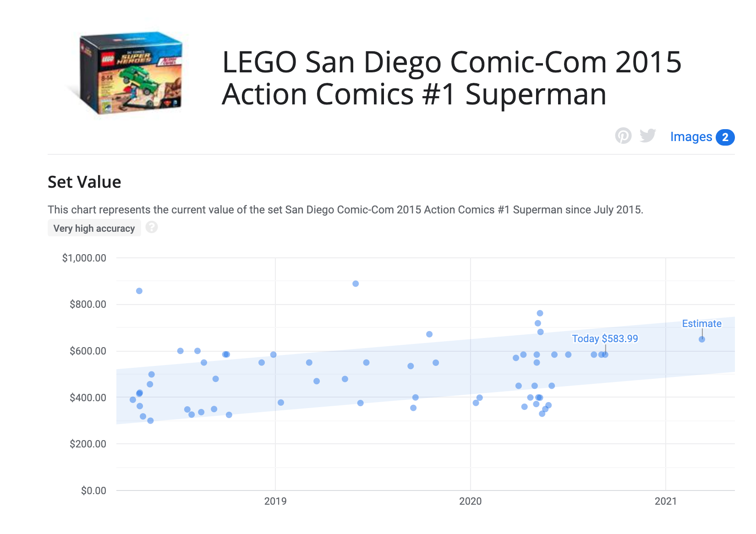The height and width of the screenshot is (534, 756).
Task: Select the LEGO set box thumbnail image
Action: [x=130, y=74]
